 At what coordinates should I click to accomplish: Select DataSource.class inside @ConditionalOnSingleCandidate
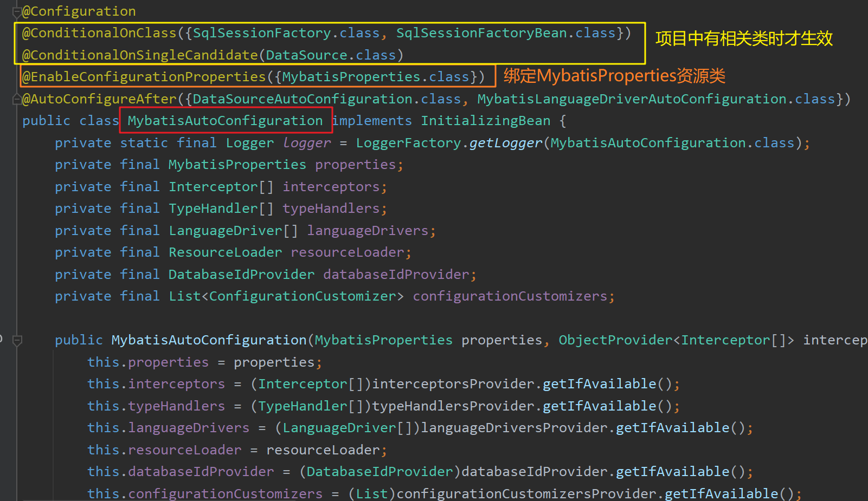pos(331,55)
